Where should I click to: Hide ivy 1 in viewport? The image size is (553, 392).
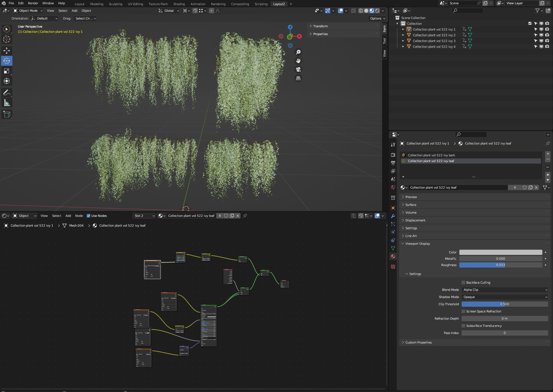541,29
